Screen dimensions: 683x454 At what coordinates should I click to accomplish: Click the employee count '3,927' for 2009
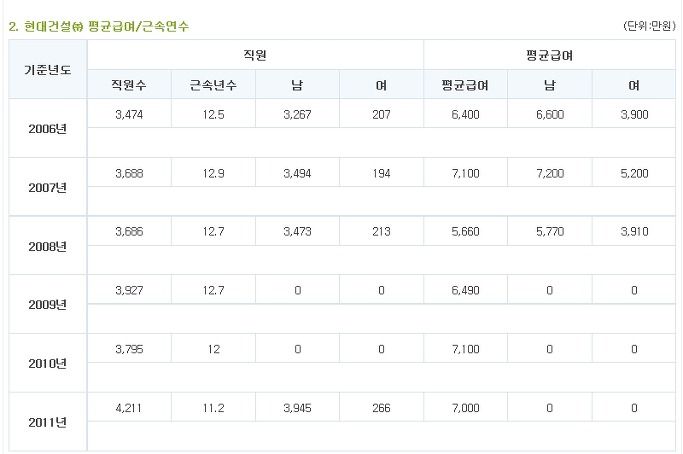tap(129, 290)
